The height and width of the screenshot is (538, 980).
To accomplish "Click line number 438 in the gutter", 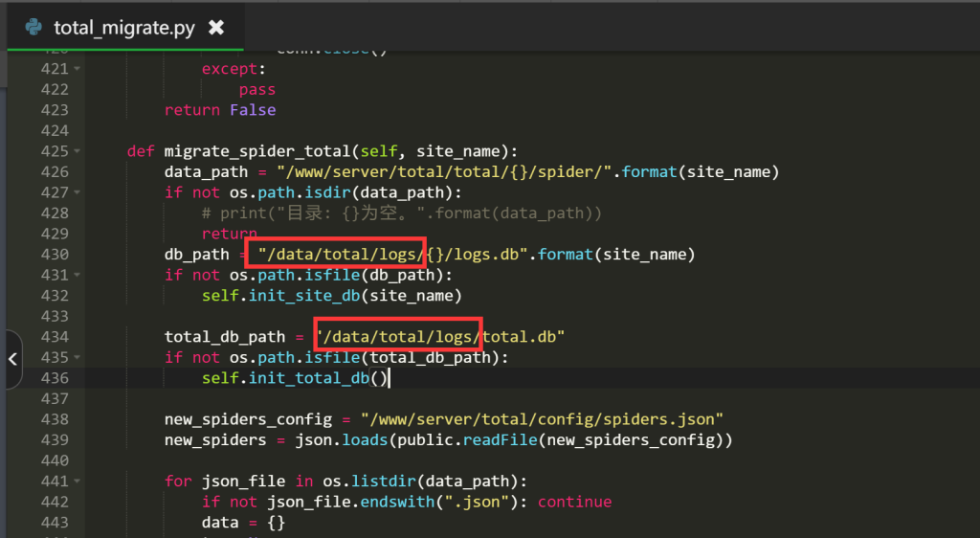I will pyautogui.click(x=55, y=419).
